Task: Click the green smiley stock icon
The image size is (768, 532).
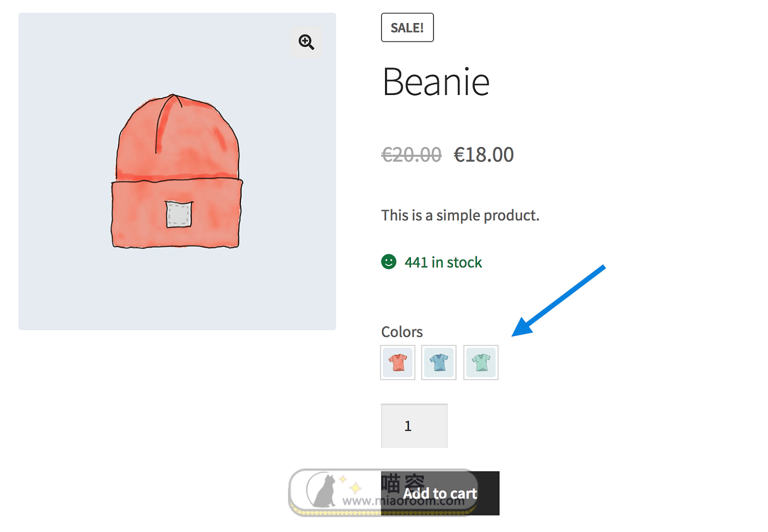Action: pyautogui.click(x=389, y=261)
